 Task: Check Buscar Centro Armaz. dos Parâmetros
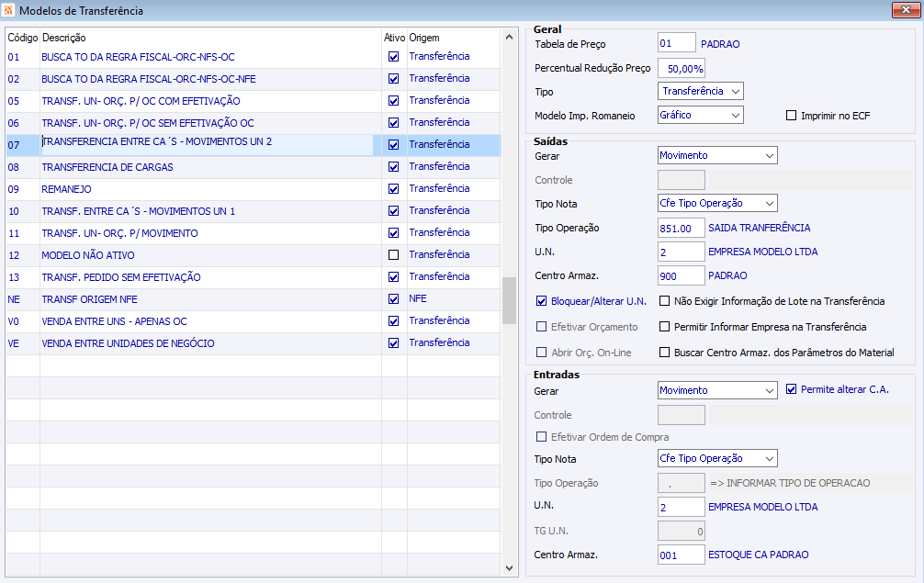tap(665, 353)
